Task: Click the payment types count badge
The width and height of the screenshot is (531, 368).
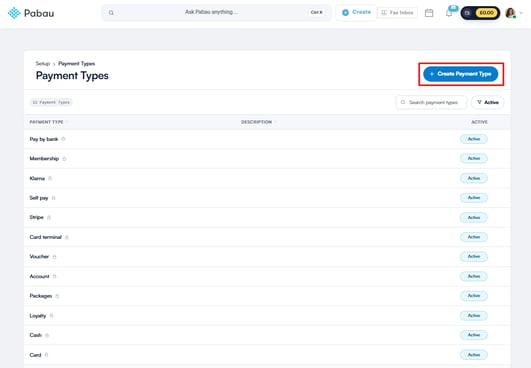Action: pyautogui.click(x=51, y=102)
